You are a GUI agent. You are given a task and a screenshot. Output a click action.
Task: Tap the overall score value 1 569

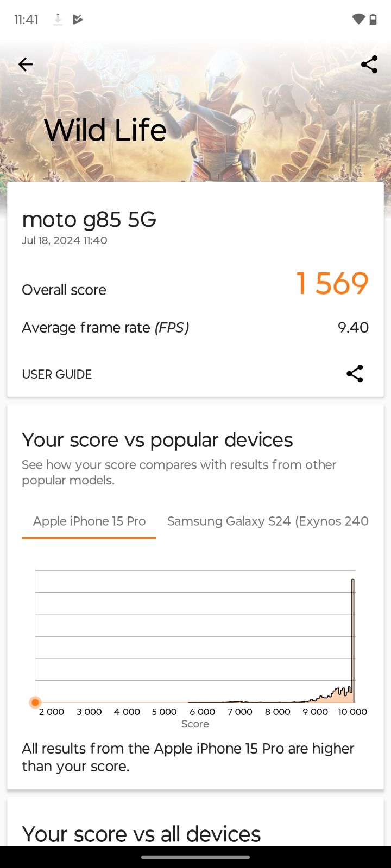click(x=332, y=284)
